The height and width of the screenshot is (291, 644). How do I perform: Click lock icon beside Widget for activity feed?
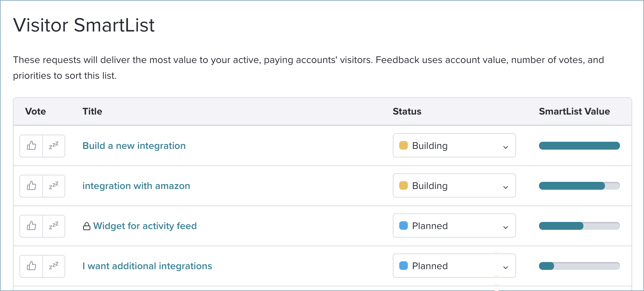(x=86, y=226)
